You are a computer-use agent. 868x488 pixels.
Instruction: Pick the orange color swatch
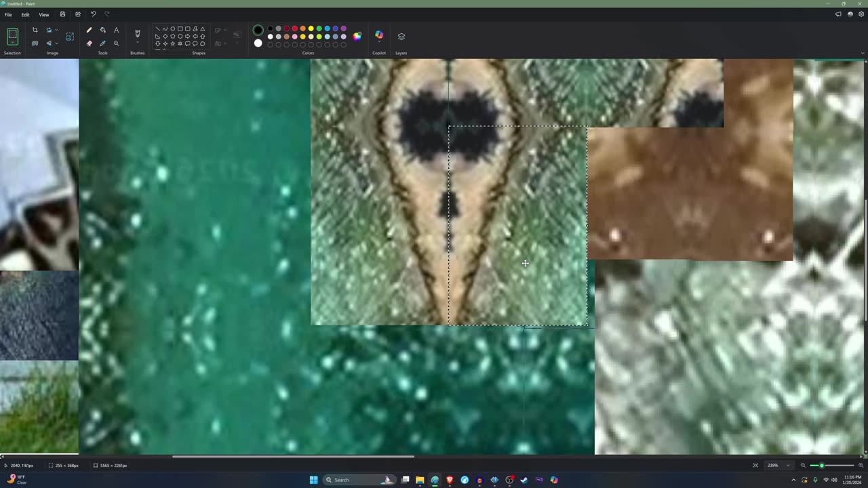pyautogui.click(x=302, y=29)
